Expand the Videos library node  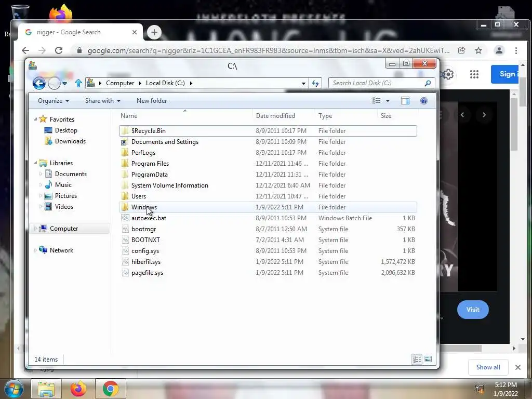click(x=41, y=207)
